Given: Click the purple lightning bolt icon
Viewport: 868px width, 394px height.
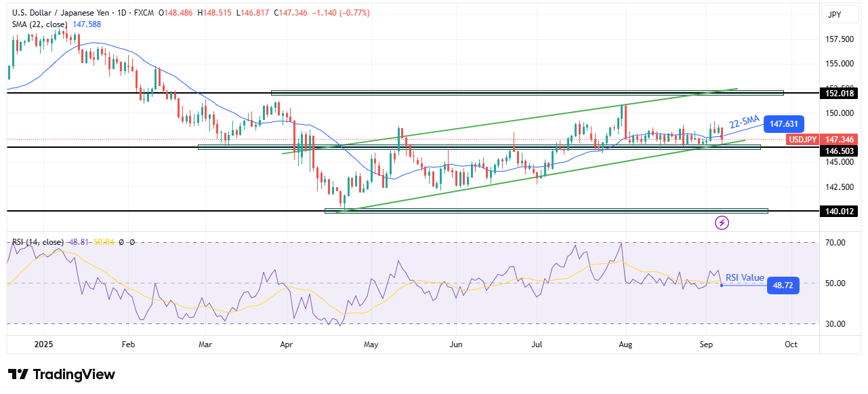Looking at the screenshot, I should [721, 223].
